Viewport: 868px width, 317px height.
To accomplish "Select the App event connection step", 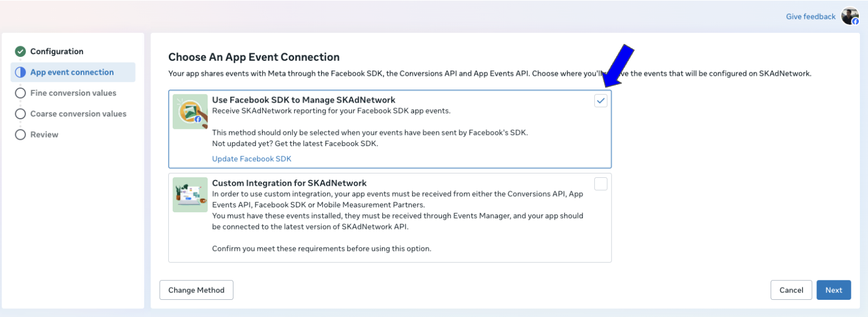I will coord(72,72).
